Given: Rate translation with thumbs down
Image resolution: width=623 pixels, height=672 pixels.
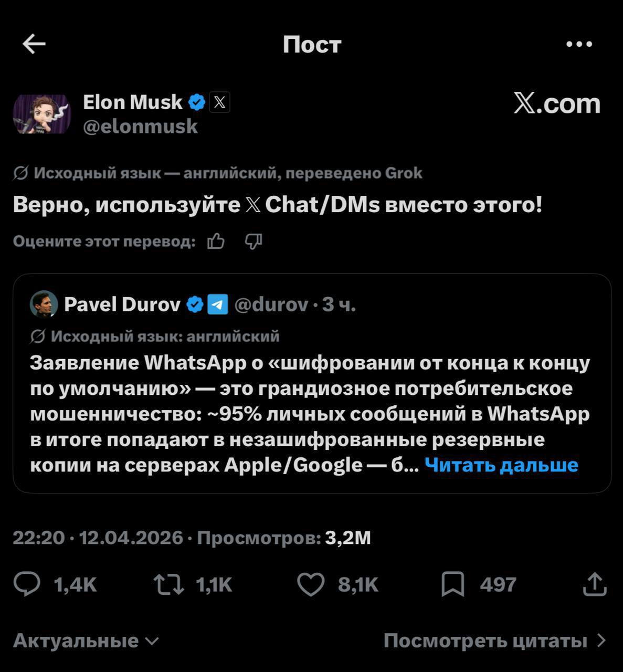Looking at the screenshot, I should pos(254,241).
